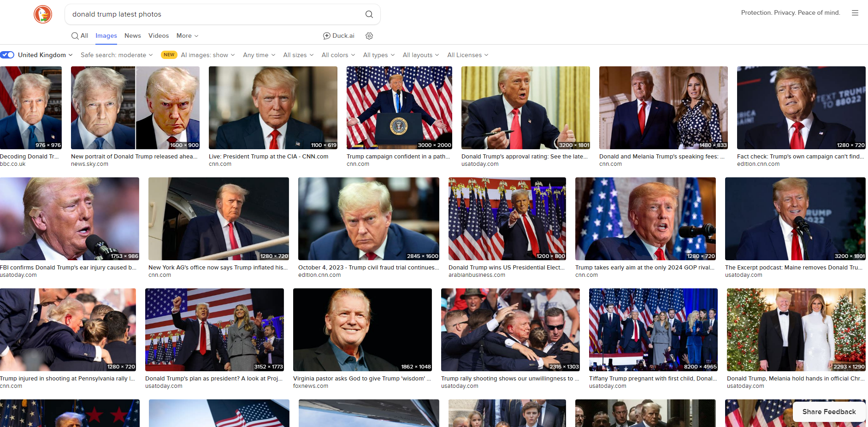The height and width of the screenshot is (427, 868).
Task: Switch to the News tab
Action: click(132, 35)
